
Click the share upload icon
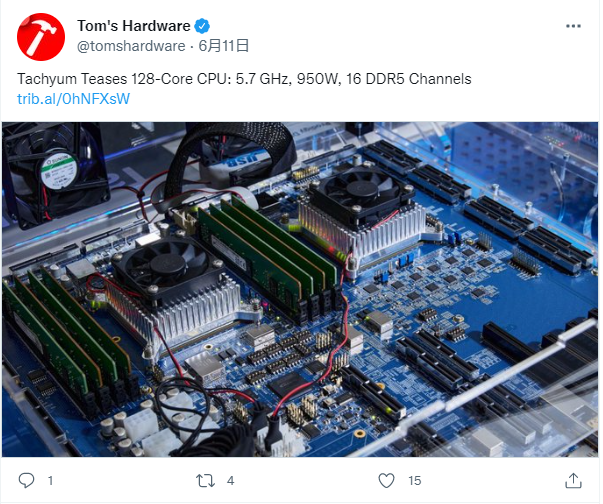pyautogui.click(x=573, y=481)
